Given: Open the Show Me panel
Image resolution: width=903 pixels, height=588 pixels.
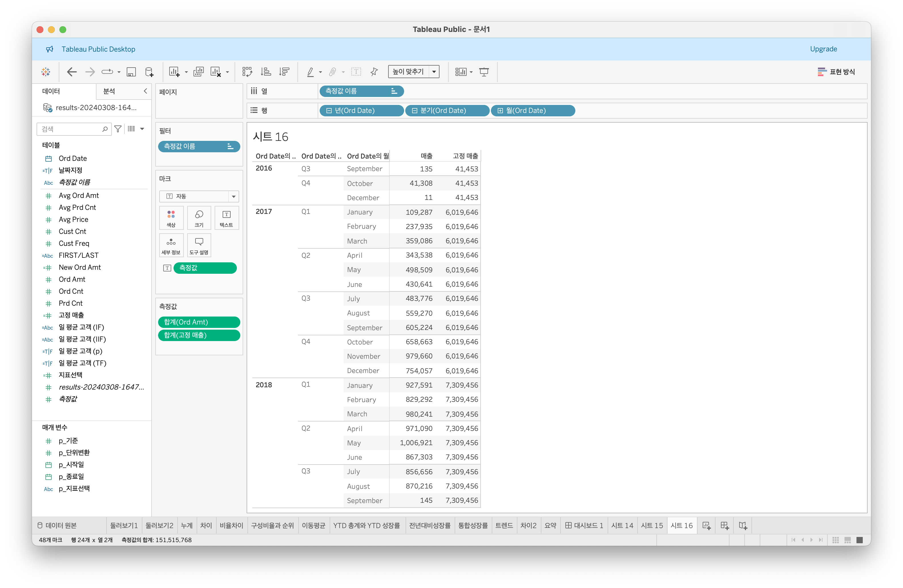Looking at the screenshot, I should pos(836,72).
